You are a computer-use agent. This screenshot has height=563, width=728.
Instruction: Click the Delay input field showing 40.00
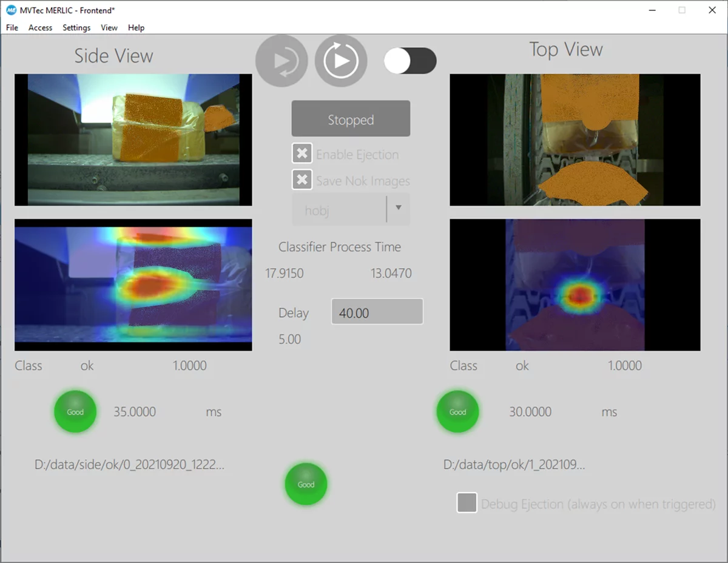[x=377, y=312]
